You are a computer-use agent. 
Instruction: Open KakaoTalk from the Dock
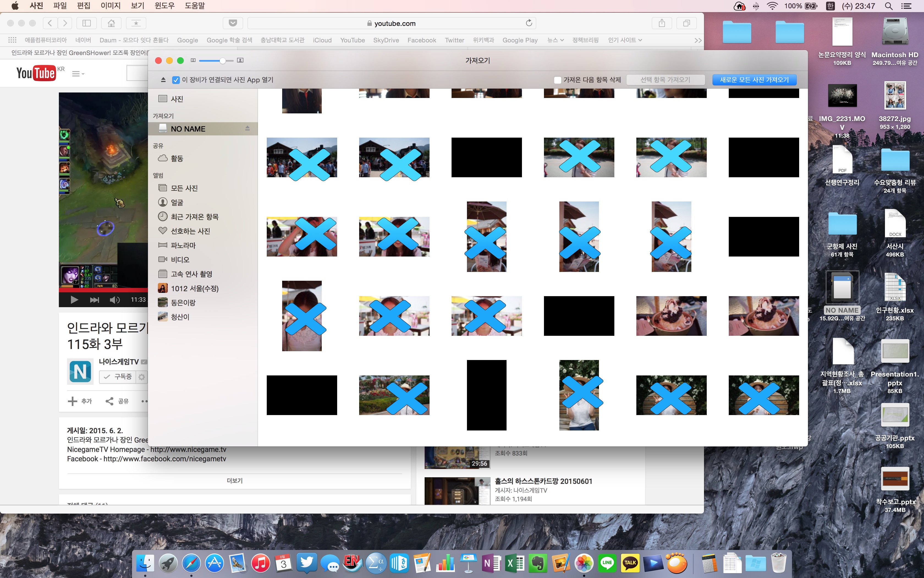click(x=630, y=563)
